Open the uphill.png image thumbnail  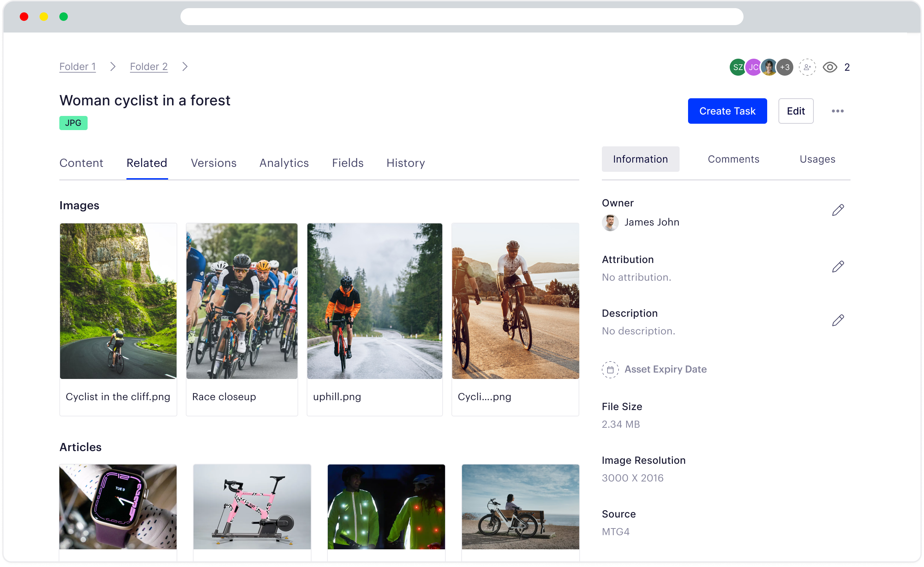[375, 301]
